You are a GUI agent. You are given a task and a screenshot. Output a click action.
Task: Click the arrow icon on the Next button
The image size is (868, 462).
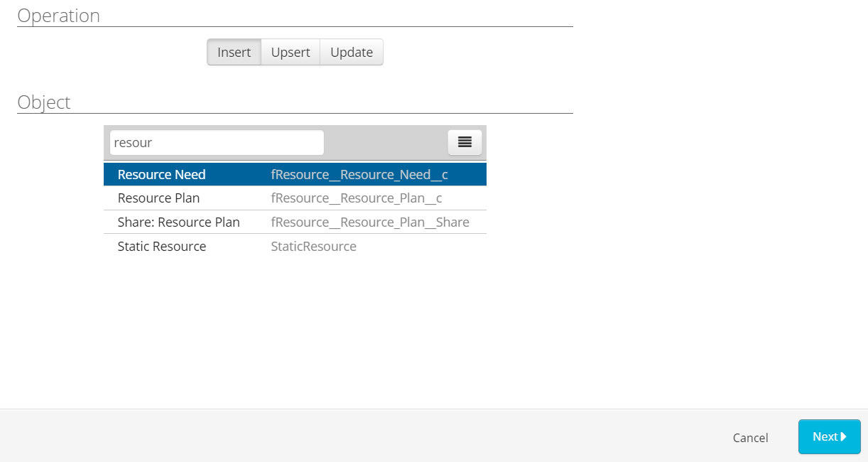[844, 436]
